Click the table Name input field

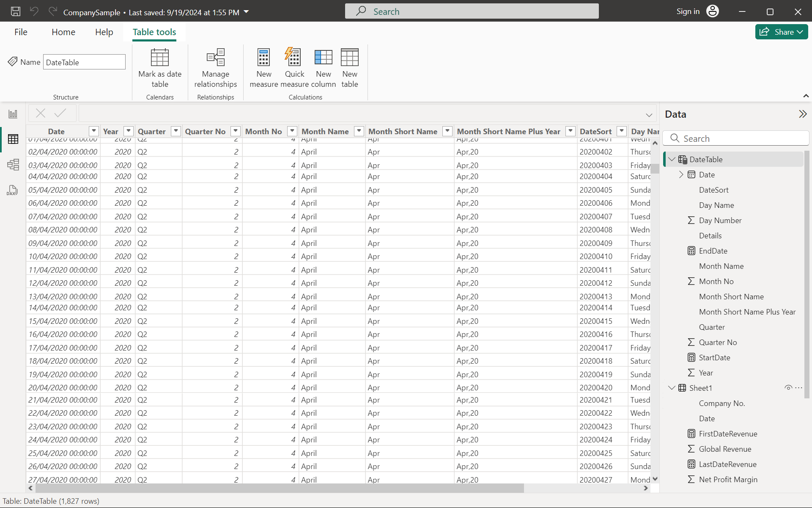coord(84,62)
